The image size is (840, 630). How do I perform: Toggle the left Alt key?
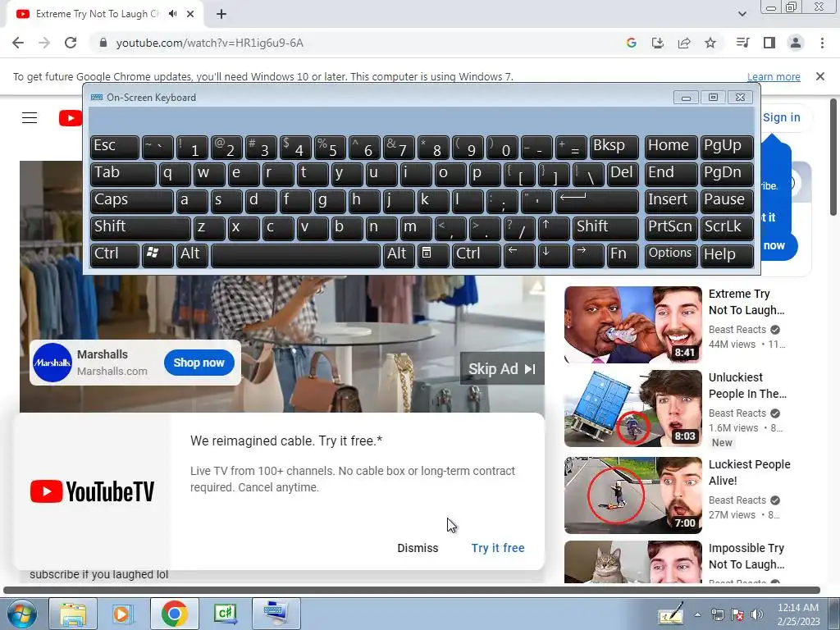192,255
